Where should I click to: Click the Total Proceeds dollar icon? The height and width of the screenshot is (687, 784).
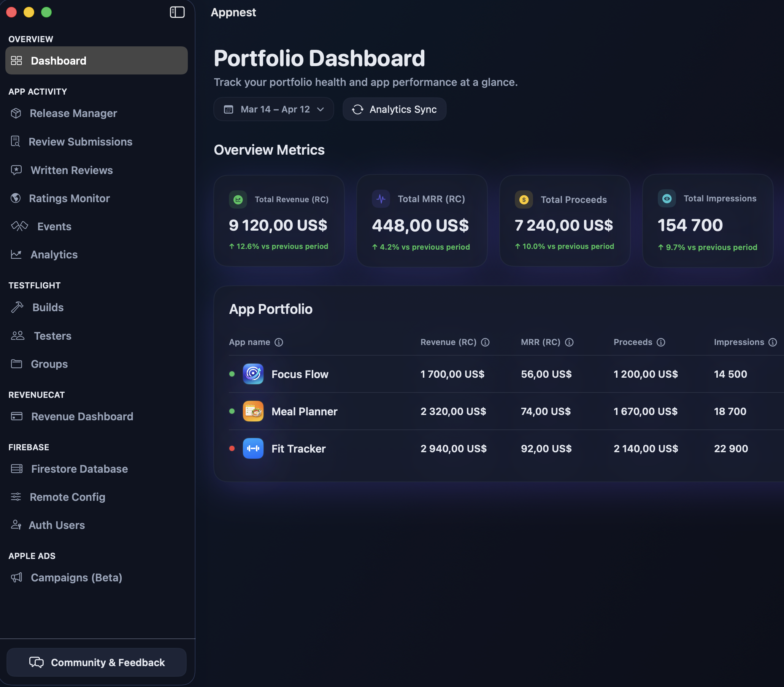[x=524, y=199]
